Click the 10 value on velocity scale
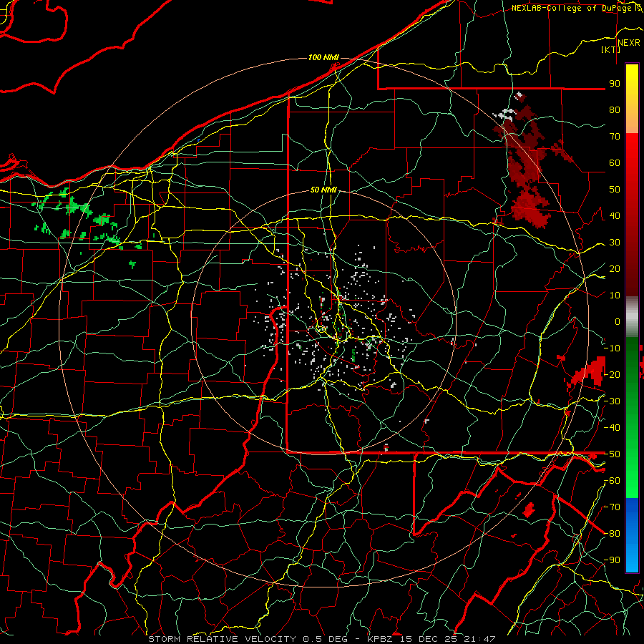 (615, 296)
